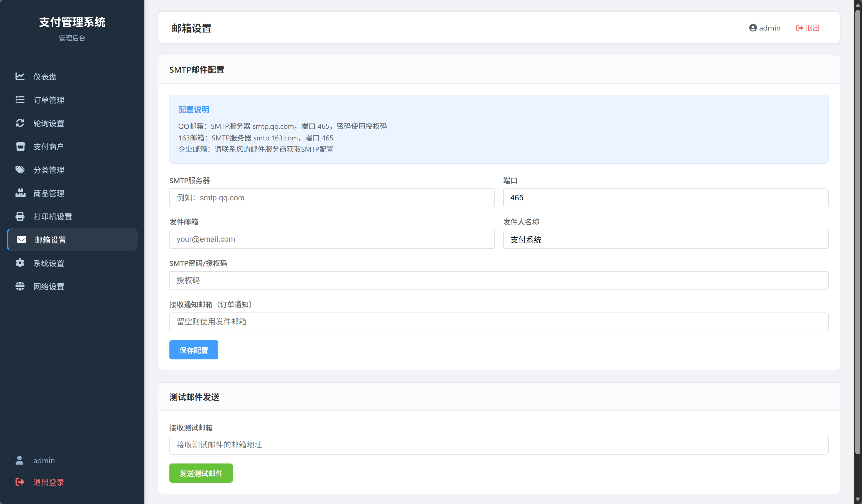Open the dashboard chart icon
Viewport: 862px width, 504px height.
(20, 76)
